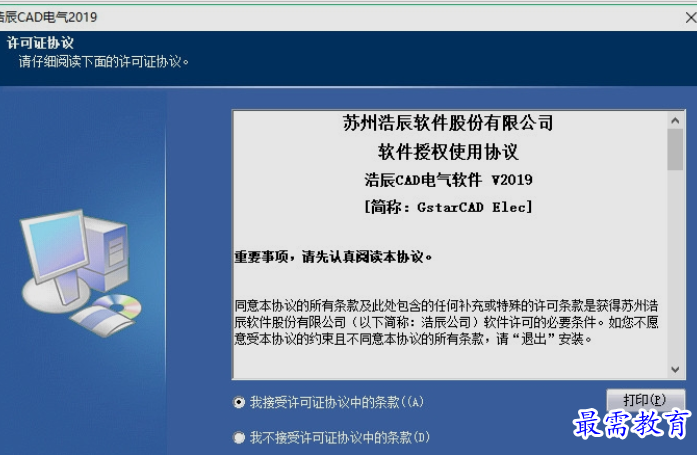The image size is (697, 455).
Task: Click the line "浩辰CAD电气软件 V2019"
Action: click(x=448, y=180)
